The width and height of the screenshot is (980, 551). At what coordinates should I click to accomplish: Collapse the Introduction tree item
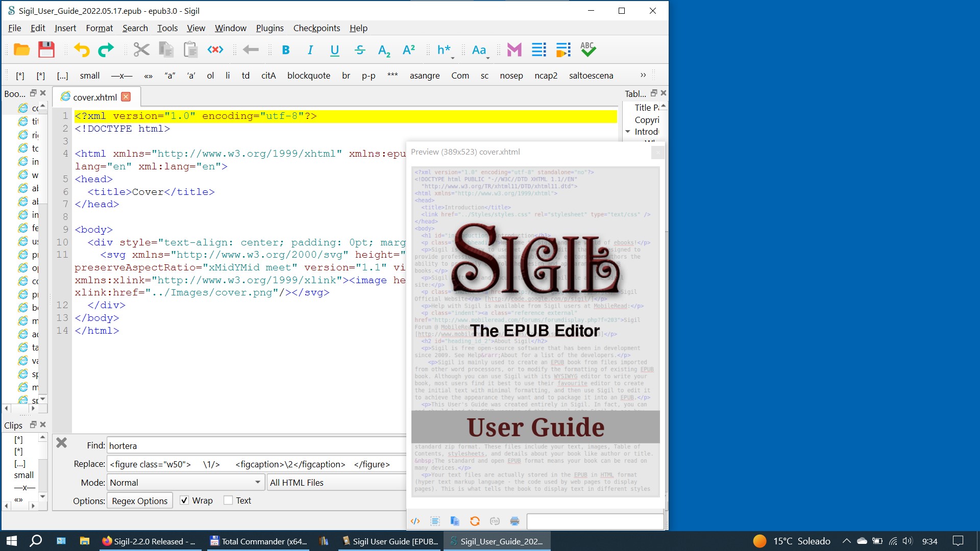coord(628,132)
